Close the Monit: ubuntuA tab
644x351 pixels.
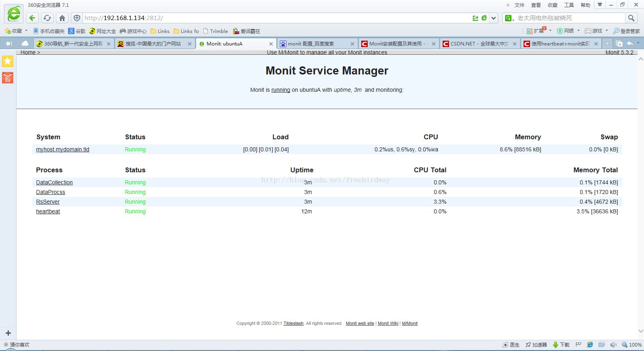(271, 44)
